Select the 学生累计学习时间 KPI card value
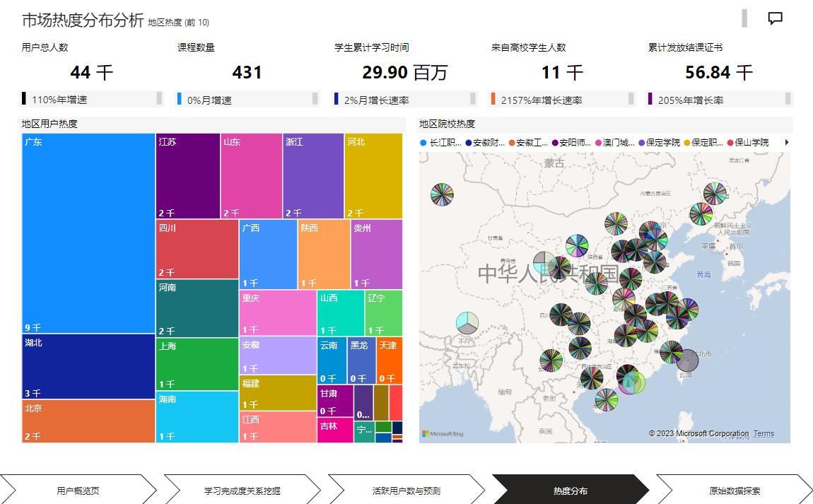Image resolution: width=813 pixels, height=504 pixels. tap(404, 72)
